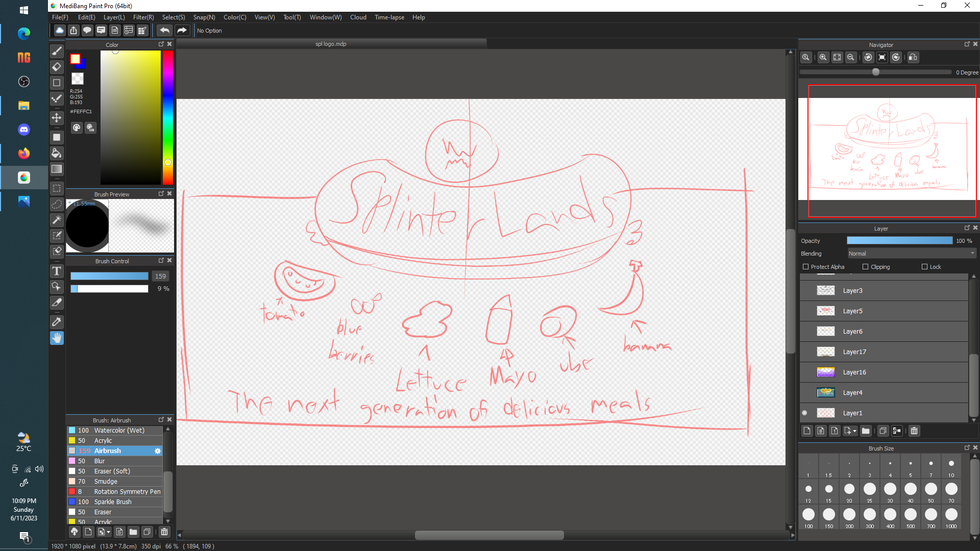
Task: Open the Time-lapse menu
Action: pyautogui.click(x=389, y=17)
